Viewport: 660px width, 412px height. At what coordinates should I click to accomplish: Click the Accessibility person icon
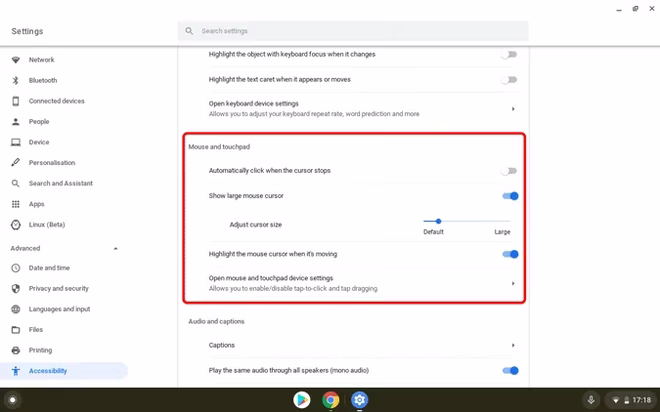pyautogui.click(x=16, y=371)
